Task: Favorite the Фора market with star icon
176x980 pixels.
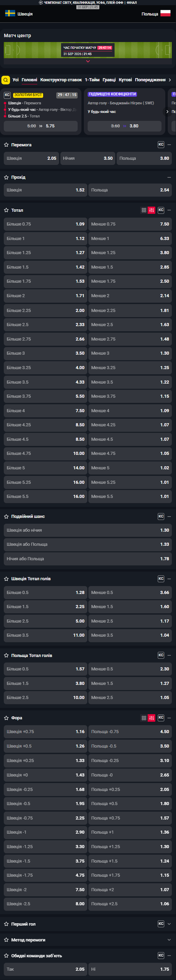Action: 6,718
